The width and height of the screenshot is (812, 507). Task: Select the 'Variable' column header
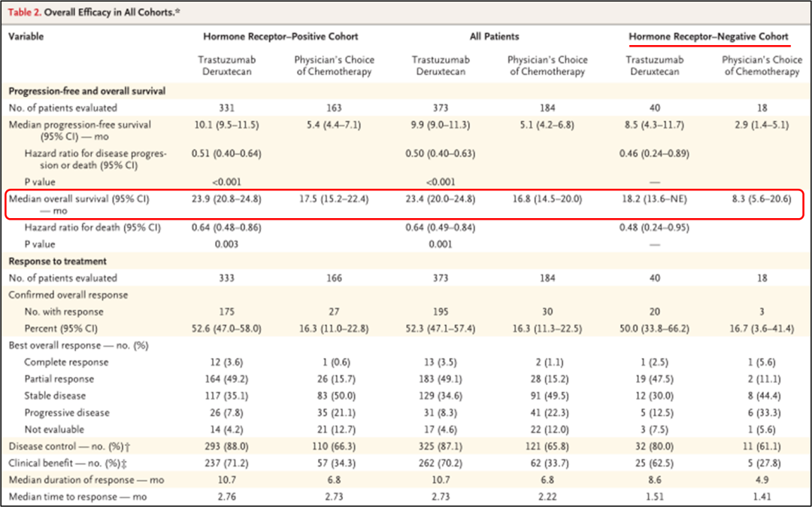click(x=26, y=37)
